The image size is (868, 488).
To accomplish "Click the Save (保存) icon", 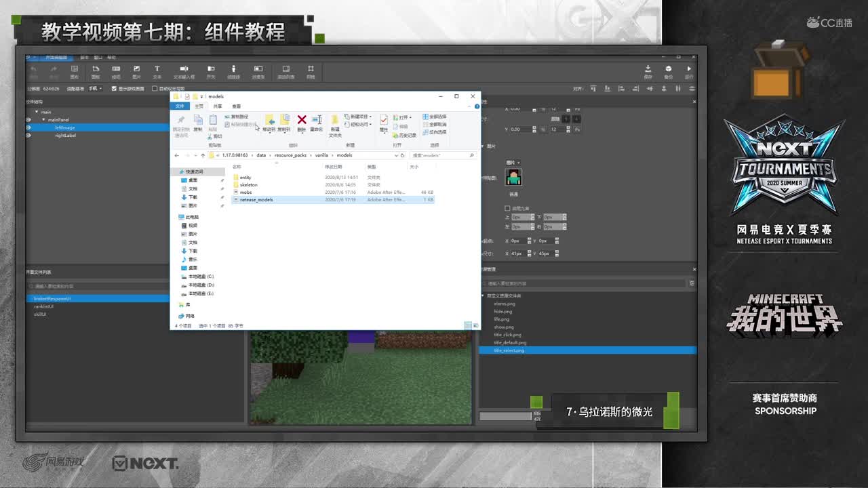I will [648, 69].
